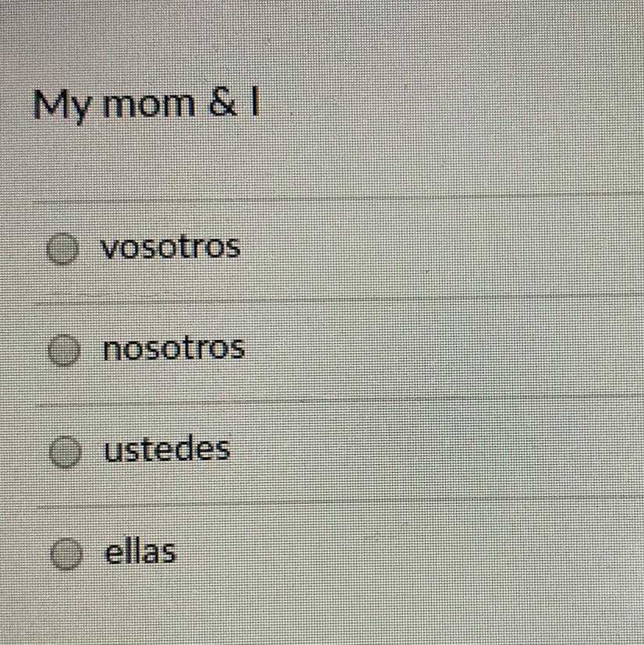
Task: Select the vosotros radio button
Action: (x=62, y=249)
